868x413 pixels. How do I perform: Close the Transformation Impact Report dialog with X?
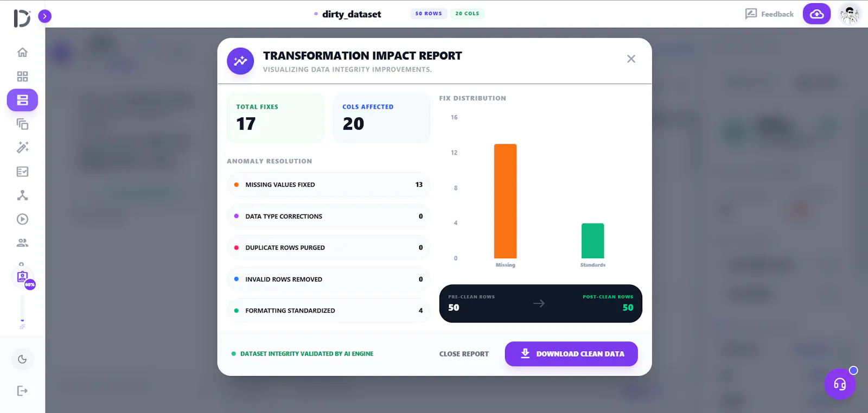click(x=631, y=59)
